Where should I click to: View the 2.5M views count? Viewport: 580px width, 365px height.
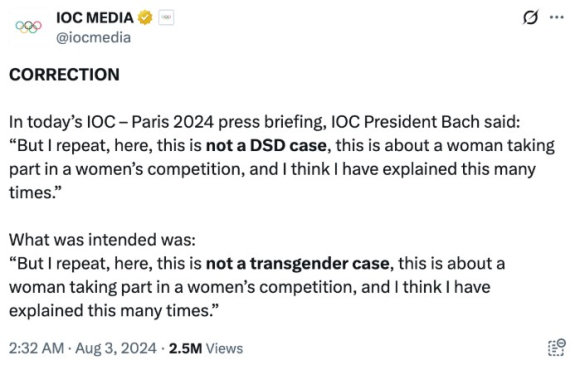point(185,348)
